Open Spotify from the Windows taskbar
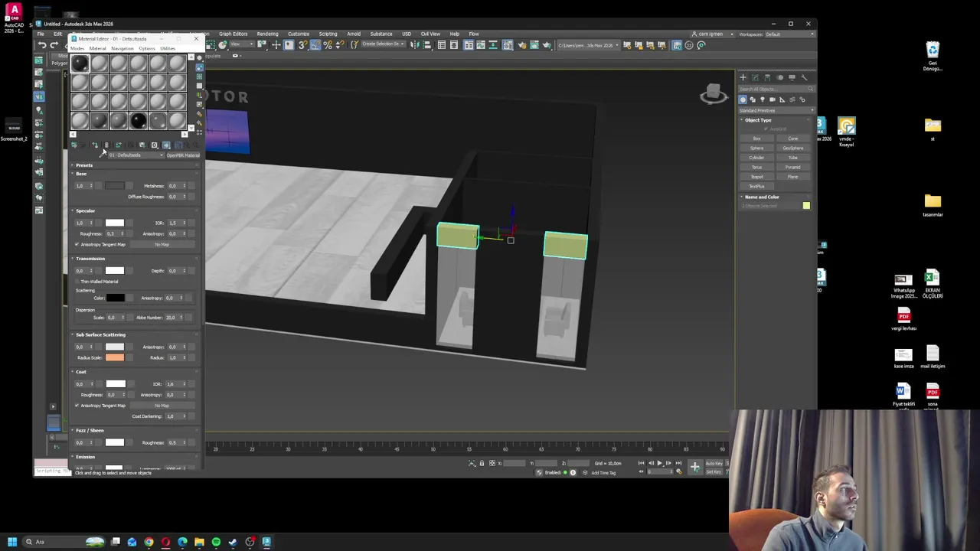Image resolution: width=980 pixels, height=551 pixels. 216,542
